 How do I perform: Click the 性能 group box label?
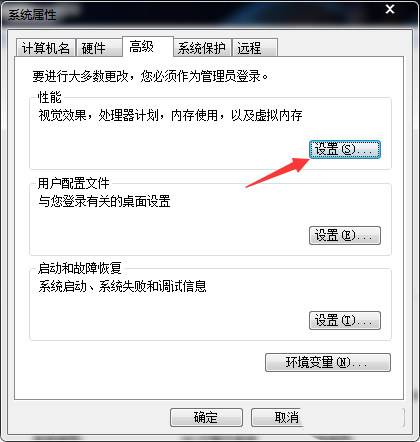(x=49, y=97)
